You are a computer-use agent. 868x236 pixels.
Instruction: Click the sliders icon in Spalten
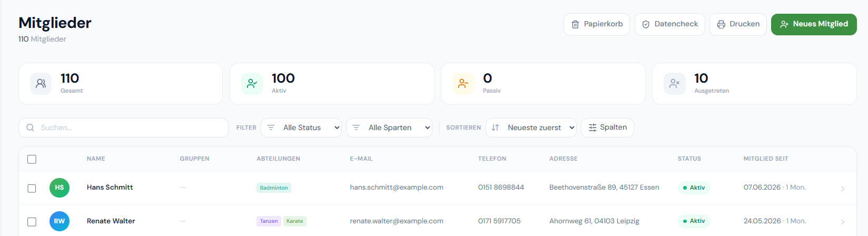pyautogui.click(x=593, y=127)
